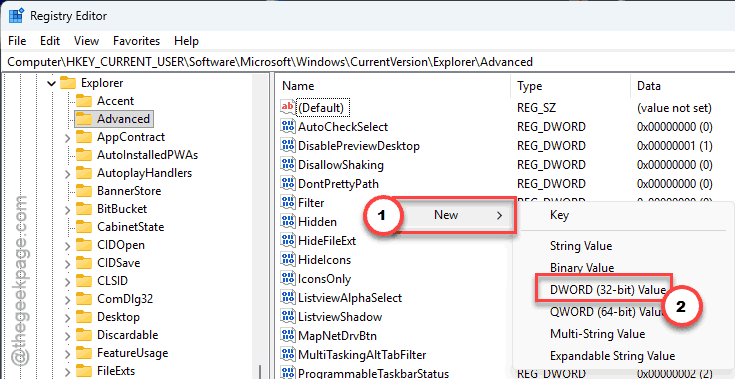Expand the AppContract key
This screenshot has width=735, height=379.
tap(67, 138)
